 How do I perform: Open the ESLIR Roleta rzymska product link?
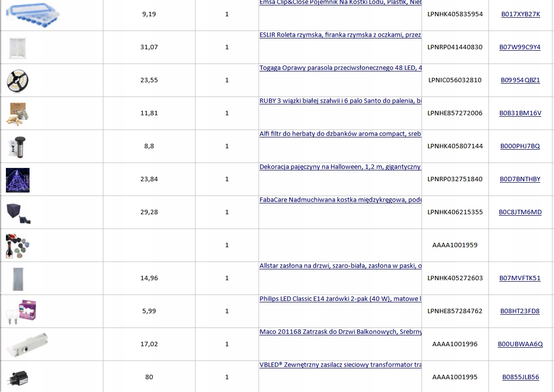click(x=340, y=35)
